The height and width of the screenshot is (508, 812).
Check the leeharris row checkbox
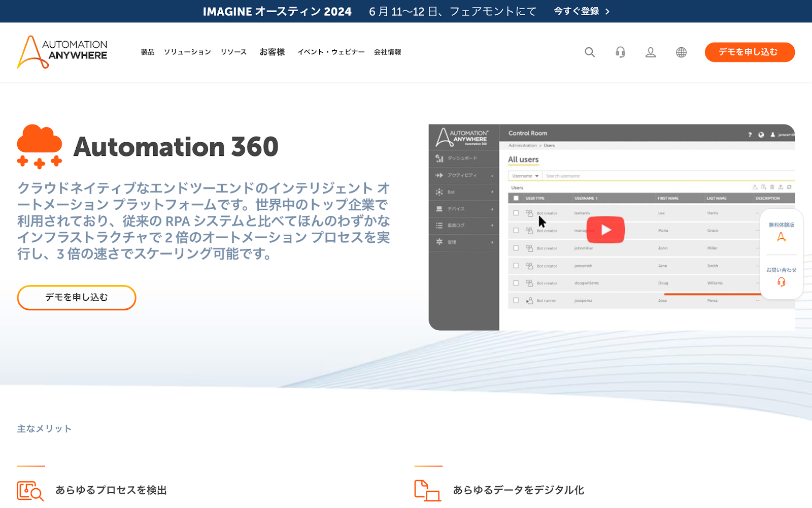(x=516, y=213)
